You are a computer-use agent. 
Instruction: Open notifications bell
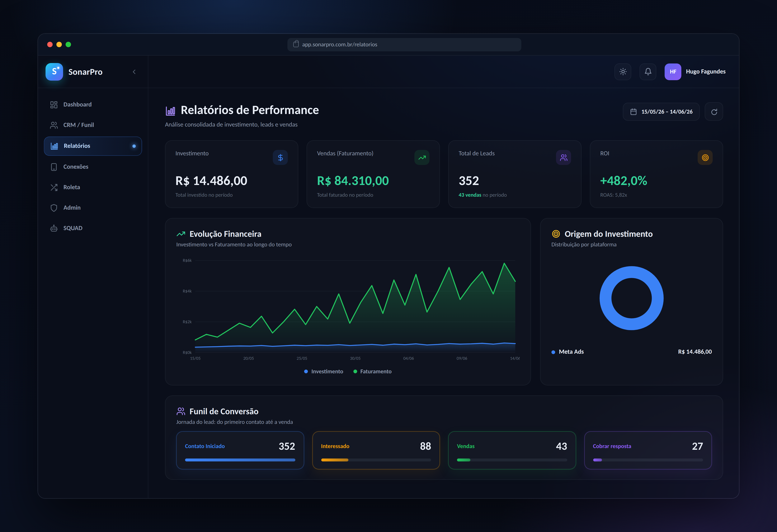tap(648, 72)
